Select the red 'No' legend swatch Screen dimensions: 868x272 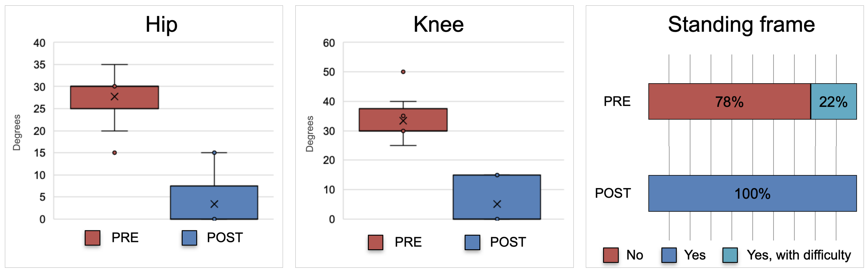tap(611, 255)
